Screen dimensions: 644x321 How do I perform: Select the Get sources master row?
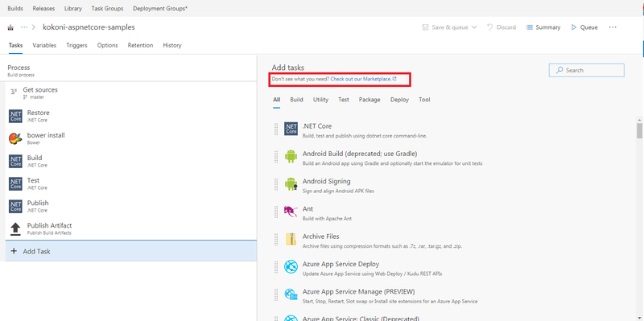pyautogui.click(x=131, y=93)
